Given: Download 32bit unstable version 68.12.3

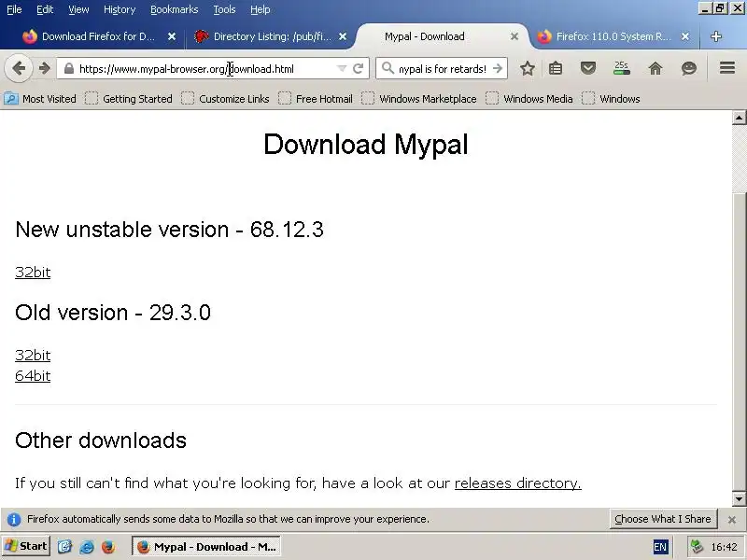Looking at the screenshot, I should (33, 272).
